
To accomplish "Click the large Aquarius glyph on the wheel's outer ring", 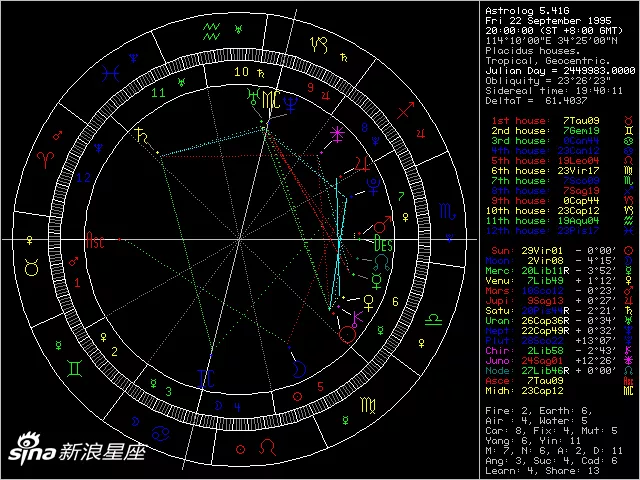I will (x=211, y=31).
